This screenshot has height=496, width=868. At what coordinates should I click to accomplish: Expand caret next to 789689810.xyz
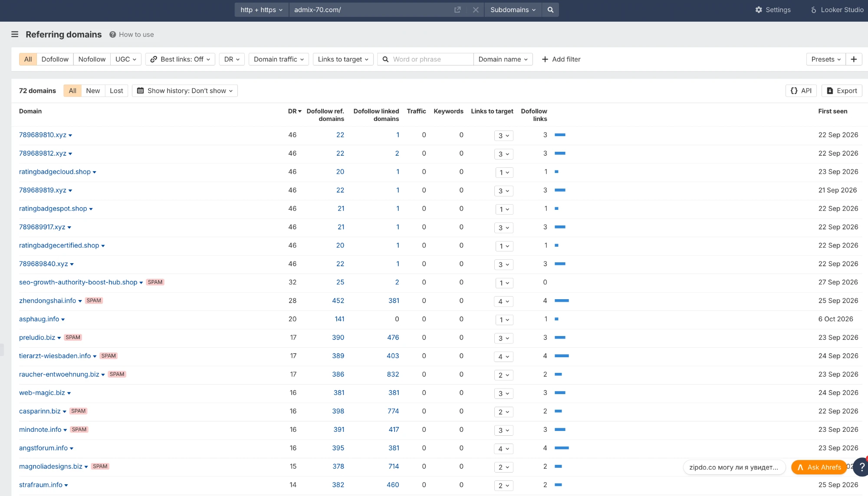pyautogui.click(x=70, y=136)
